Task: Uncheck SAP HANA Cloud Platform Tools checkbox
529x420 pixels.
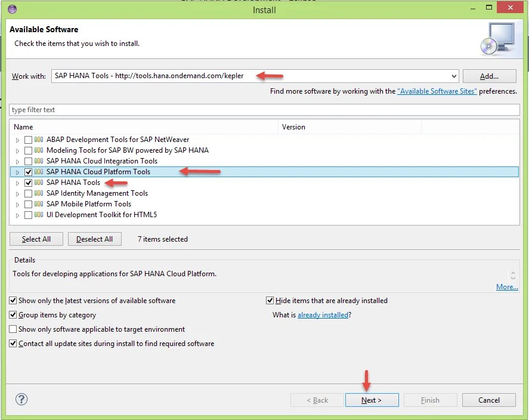Action: tap(29, 172)
